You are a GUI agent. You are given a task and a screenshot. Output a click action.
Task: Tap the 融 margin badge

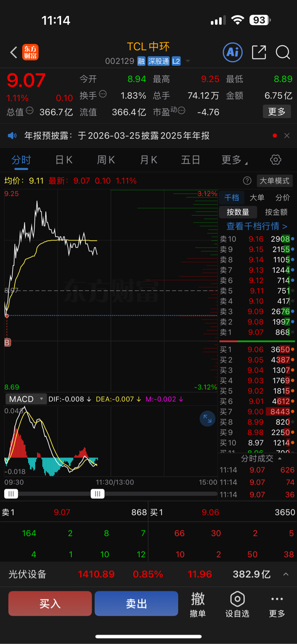pyautogui.click(x=141, y=61)
